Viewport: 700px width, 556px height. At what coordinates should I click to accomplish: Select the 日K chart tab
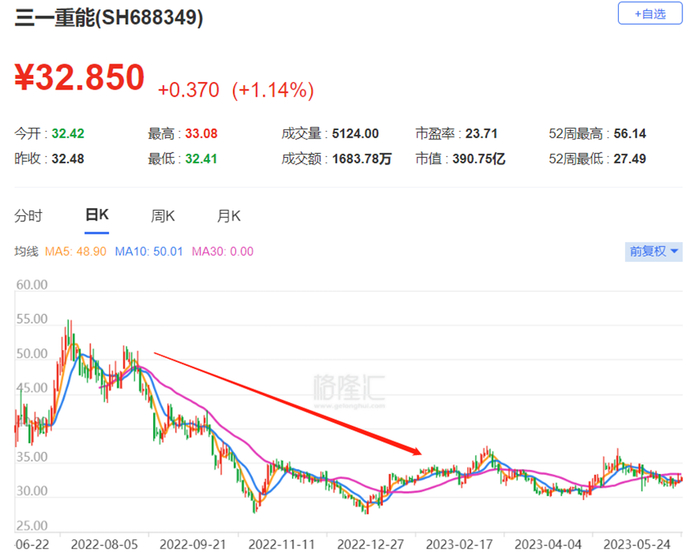pyautogui.click(x=97, y=215)
